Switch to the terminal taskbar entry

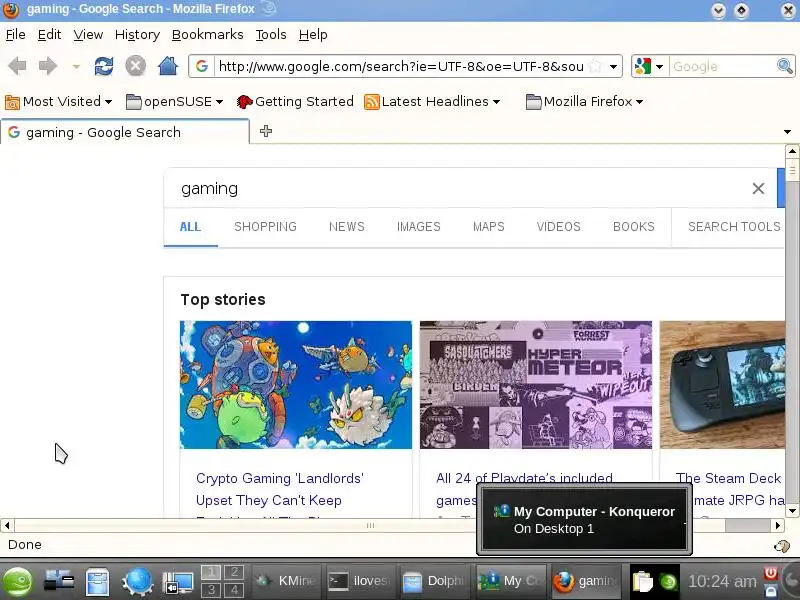(359, 581)
